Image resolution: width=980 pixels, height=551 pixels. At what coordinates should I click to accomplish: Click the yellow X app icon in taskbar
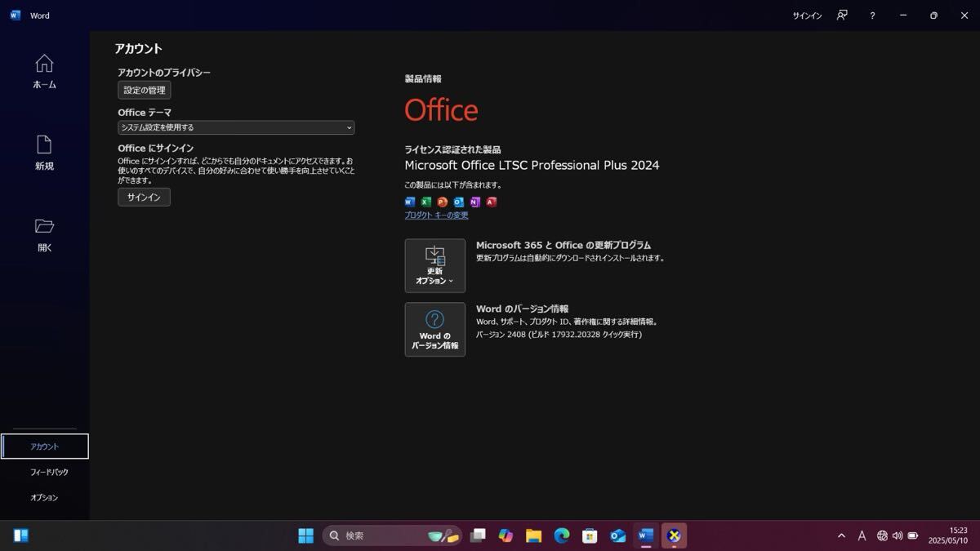coord(674,535)
